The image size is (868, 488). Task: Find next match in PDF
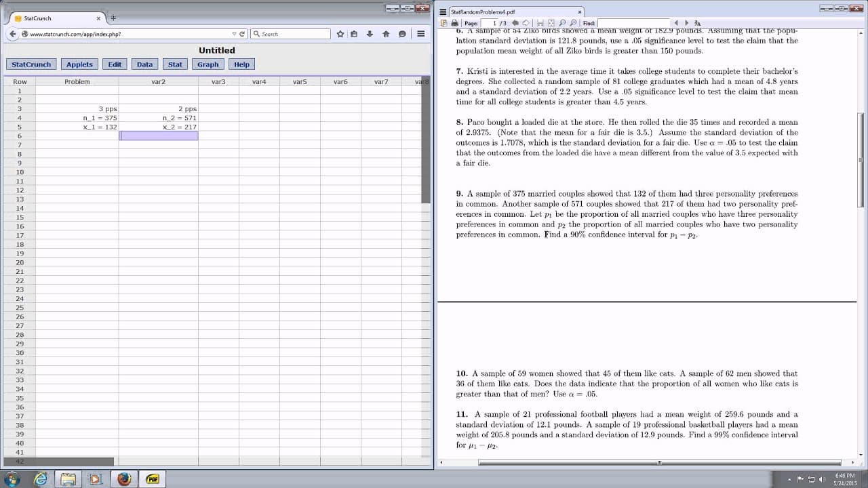(686, 23)
